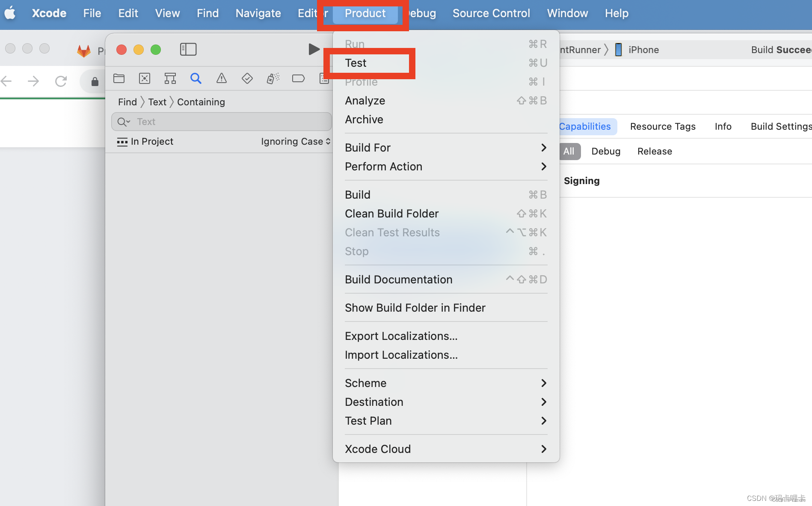The image size is (812, 506).
Task: Choose Analyze from the Product menu
Action: pos(446,101)
